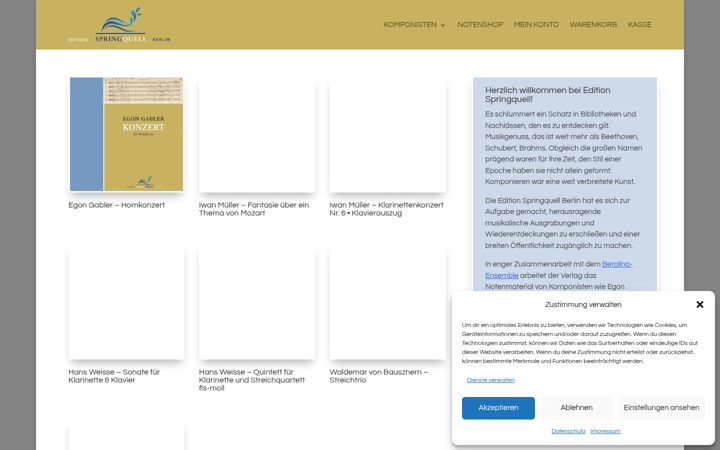This screenshot has height=450, width=720.
Task: Open Einstellungen ansehen
Action: click(x=661, y=408)
